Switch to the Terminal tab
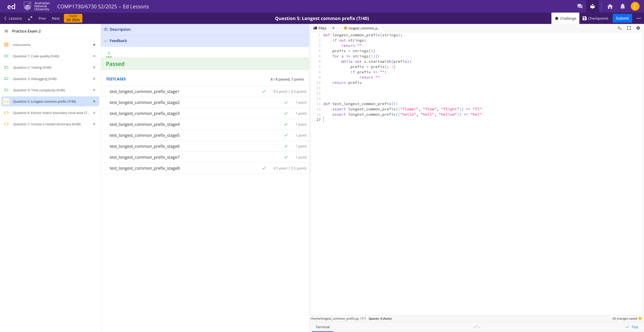 (x=323, y=327)
